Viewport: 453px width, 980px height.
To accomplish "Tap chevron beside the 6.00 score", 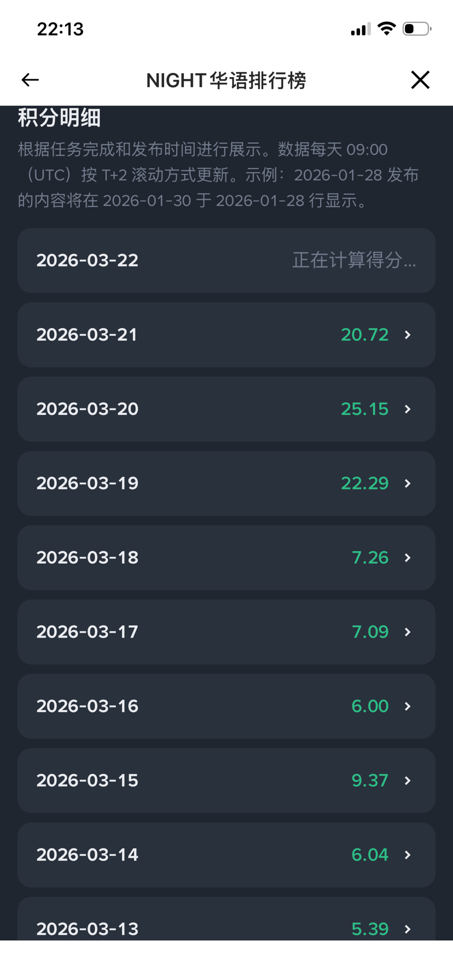I will point(408,707).
